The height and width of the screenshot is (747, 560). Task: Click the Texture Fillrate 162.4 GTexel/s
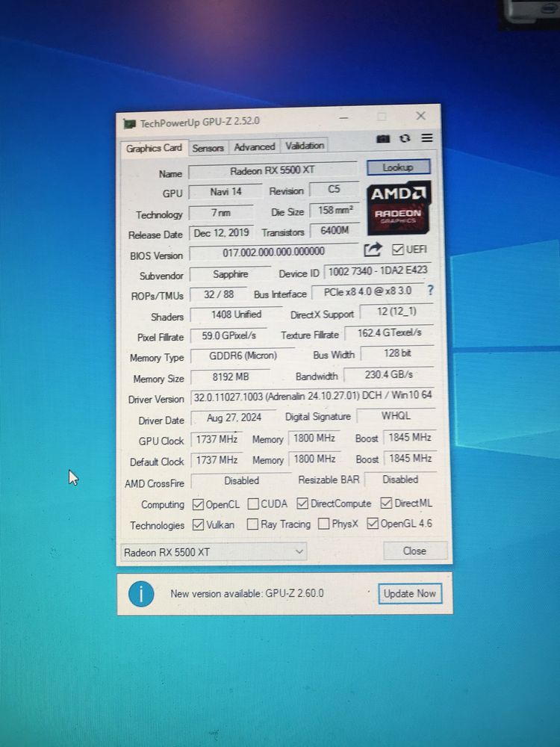(390, 332)
